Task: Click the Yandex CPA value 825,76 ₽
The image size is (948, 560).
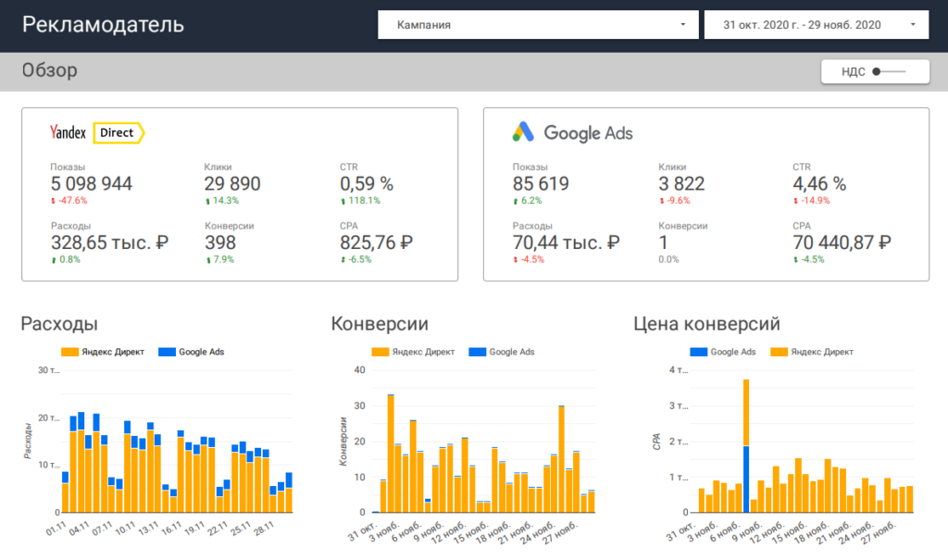Action: [376, 243]
